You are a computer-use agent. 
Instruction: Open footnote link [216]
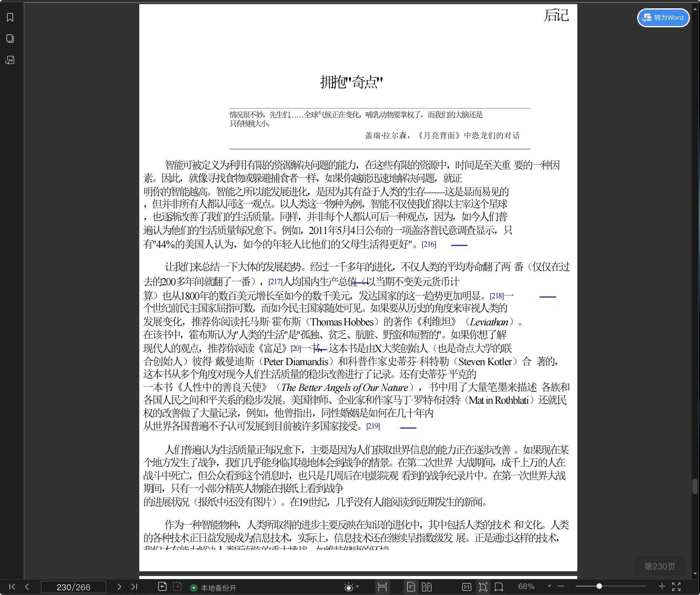coord(429,244)
